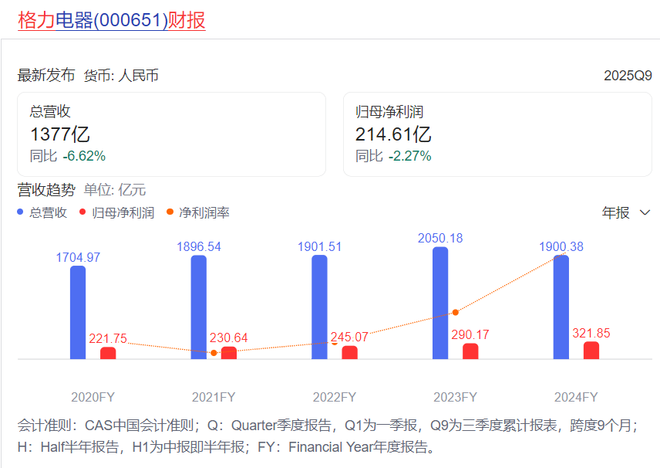Click the 2022FY blue revenue bar 1901.51
This screenshot has height=468, width=660.
point(319,307)
